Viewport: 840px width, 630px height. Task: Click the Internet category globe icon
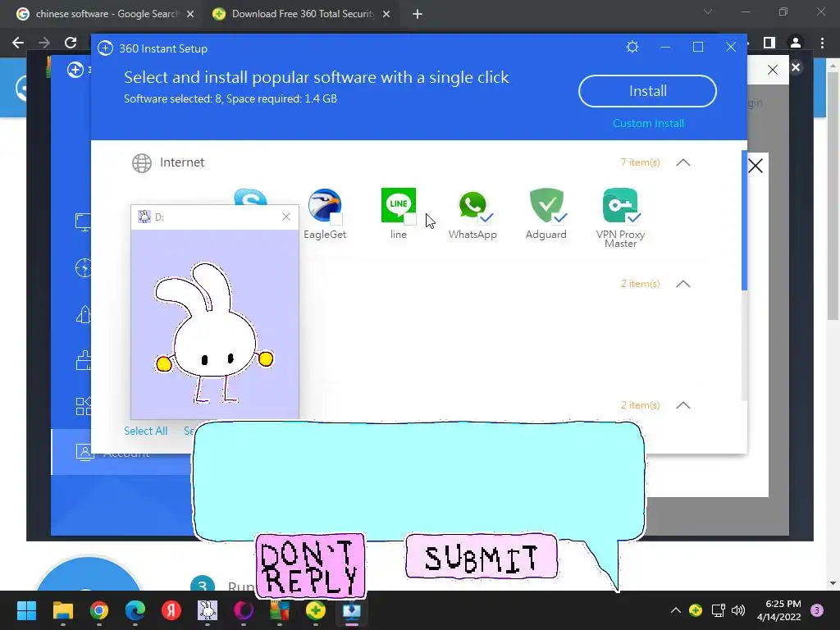point(142,163)
